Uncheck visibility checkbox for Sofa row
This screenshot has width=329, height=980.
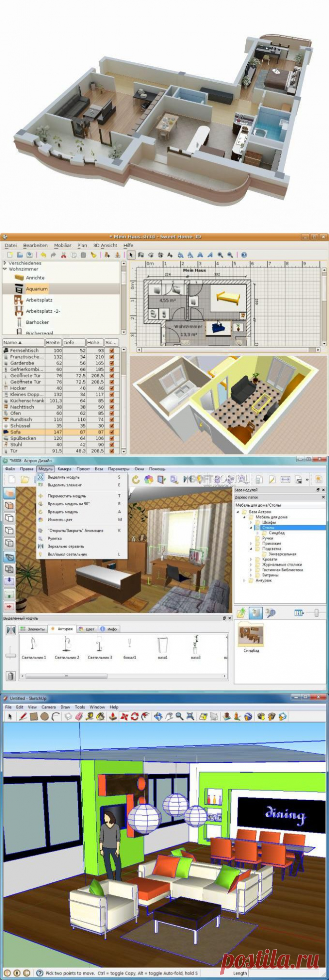pyautogui.click(x=112, y=432)
